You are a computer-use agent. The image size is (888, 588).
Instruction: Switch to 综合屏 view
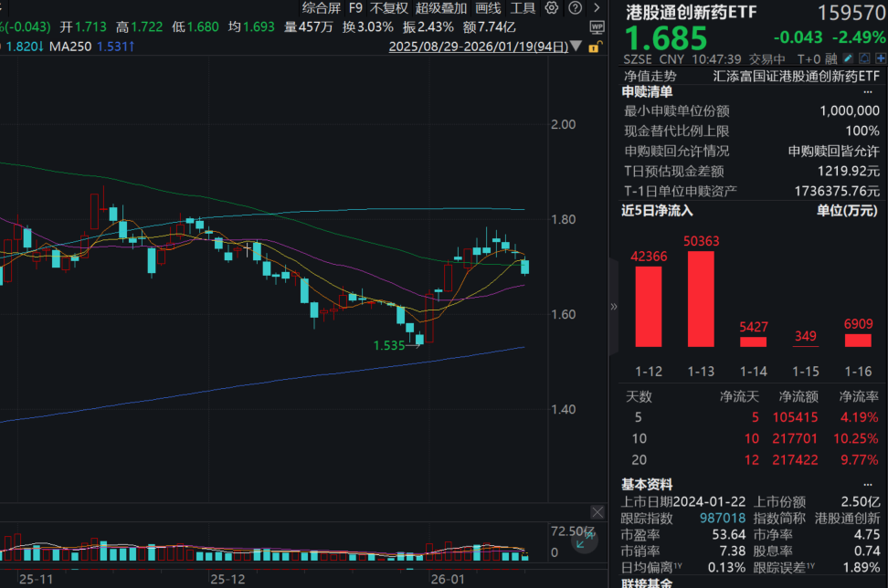coord(319,7)
